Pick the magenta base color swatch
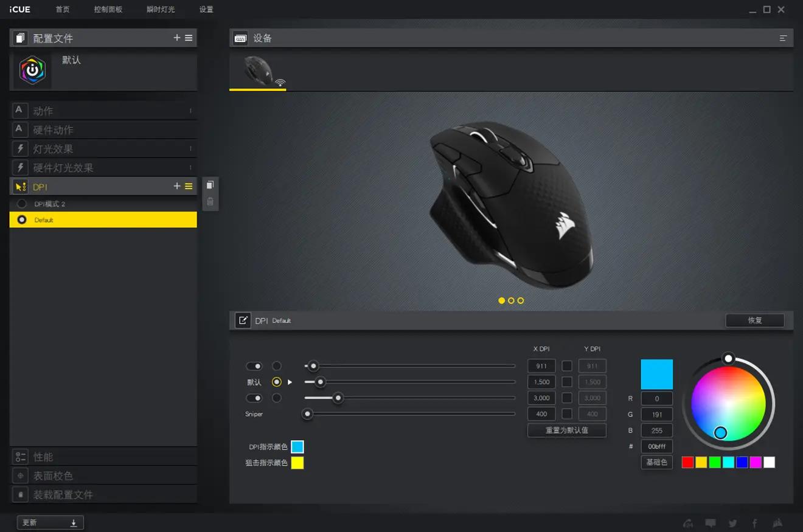Image resolution: width=803 pixels, height=532 pixels. (x=756, y=462)
